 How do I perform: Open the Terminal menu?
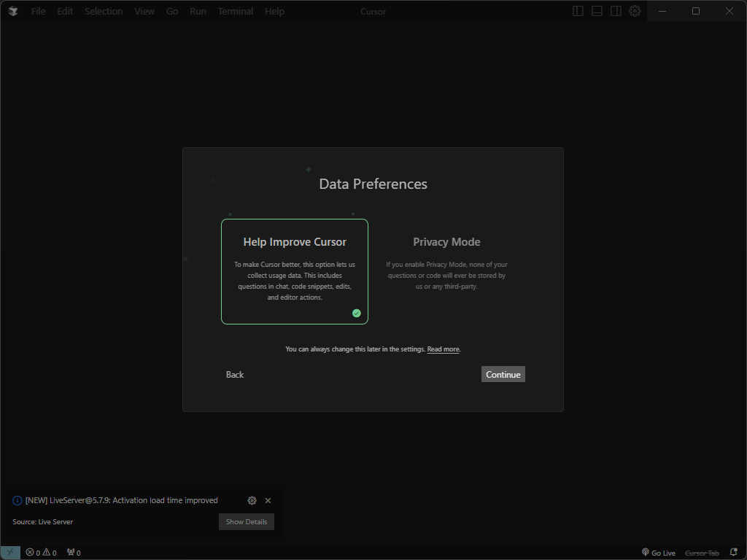coord(236,11)
